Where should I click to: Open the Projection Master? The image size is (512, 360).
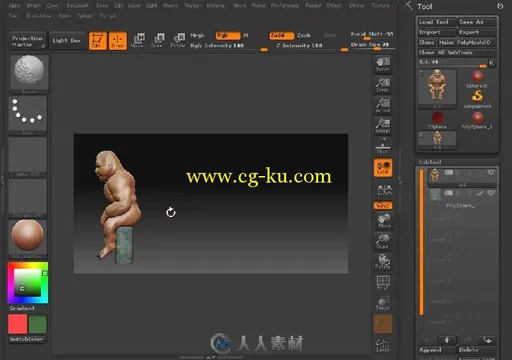click(27, 41)
